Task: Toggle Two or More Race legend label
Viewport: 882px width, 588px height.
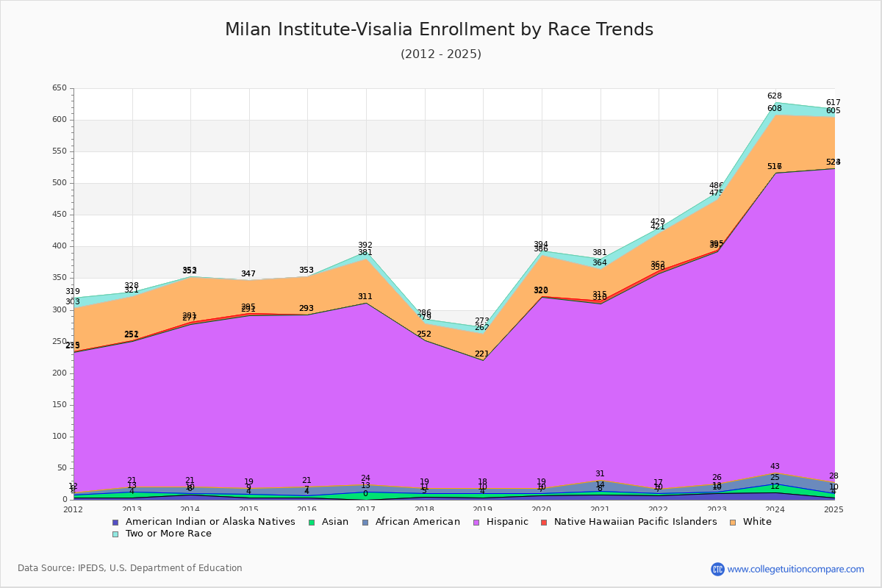Action: [168, 534]
